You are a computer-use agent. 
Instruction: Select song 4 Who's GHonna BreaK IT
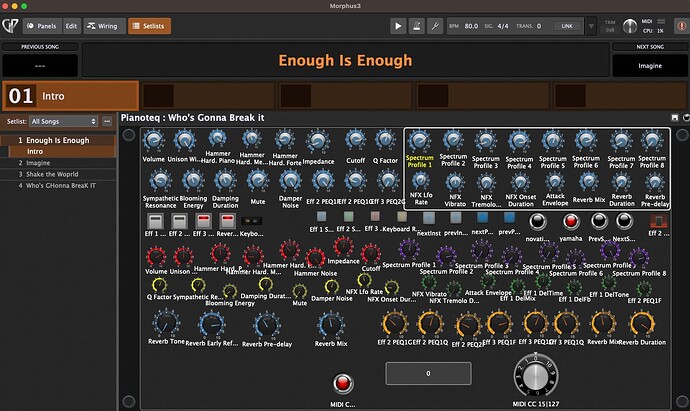click(x=58, y=186)
